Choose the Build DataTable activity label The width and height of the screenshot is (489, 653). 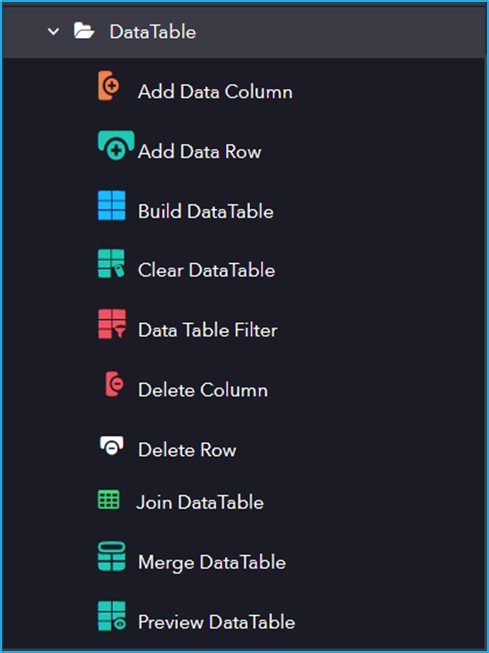tap(206, 212)
